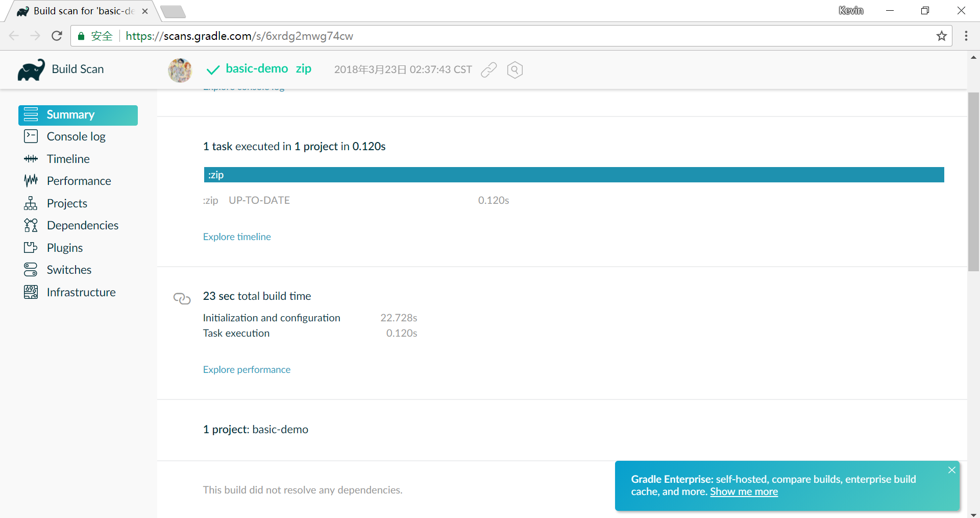The image size is (980, 518).
Task: Open the hexagon search icon in header
Action: click(x=514, y=69)
